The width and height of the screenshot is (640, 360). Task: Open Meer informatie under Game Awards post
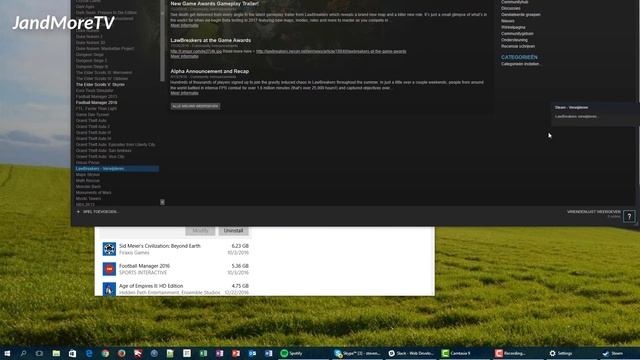tap(184, 56)
